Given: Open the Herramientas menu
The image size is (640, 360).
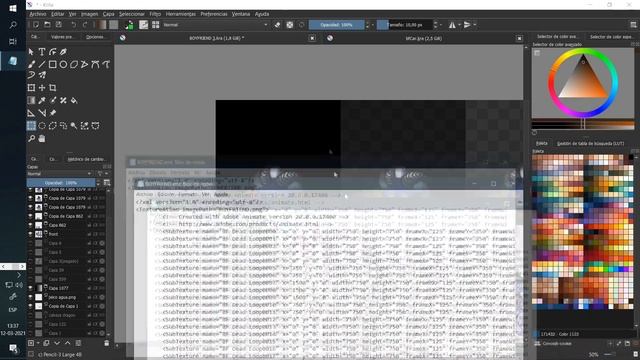Looking at the screenshot, I should click(180, 14).
